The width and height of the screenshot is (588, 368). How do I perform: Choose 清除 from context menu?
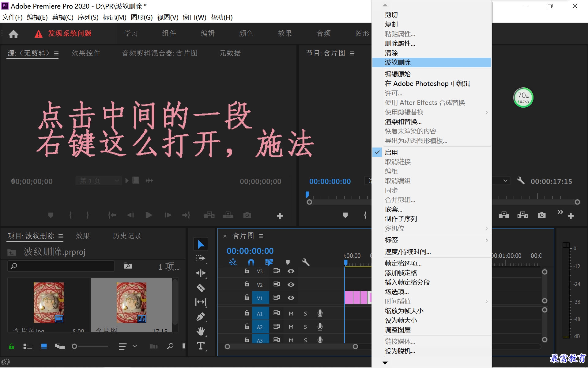tap(432, 53)
